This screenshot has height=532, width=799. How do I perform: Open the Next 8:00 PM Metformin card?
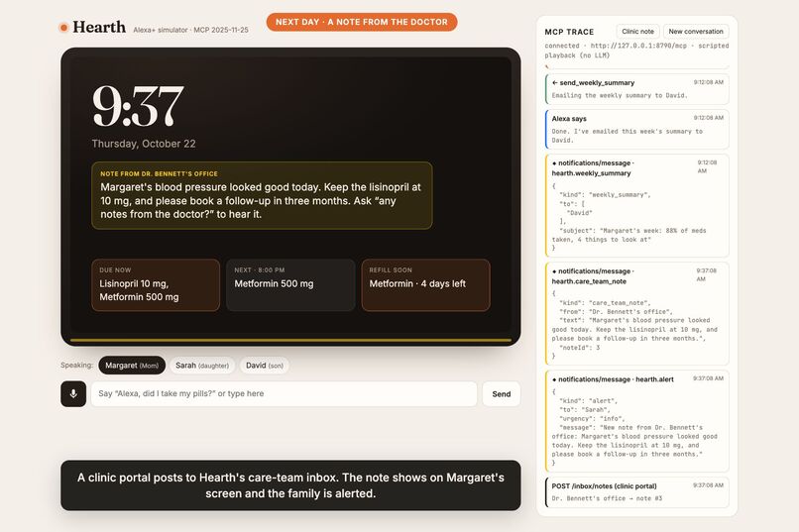click(x=290, y=285)
